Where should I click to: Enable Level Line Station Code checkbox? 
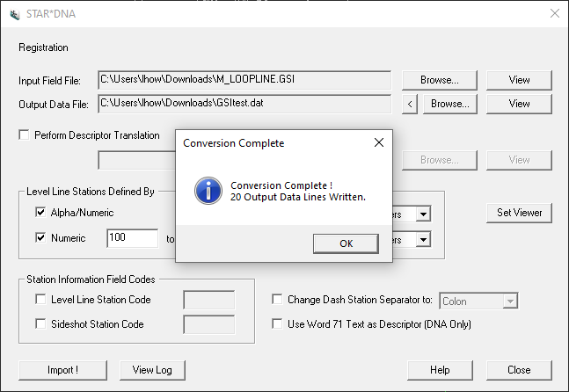(40, 300)
